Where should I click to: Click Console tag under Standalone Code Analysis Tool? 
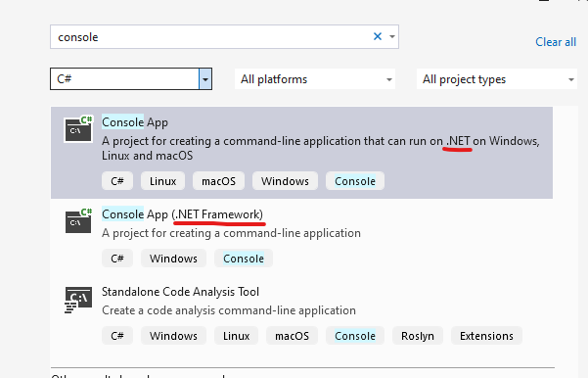[x=355, y=336]
